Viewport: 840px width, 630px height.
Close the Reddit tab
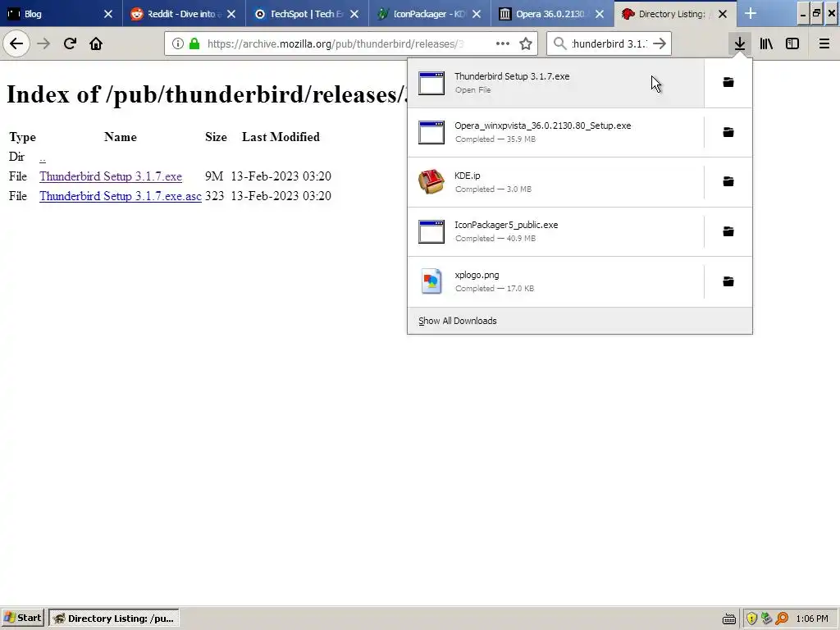(231, 14)
